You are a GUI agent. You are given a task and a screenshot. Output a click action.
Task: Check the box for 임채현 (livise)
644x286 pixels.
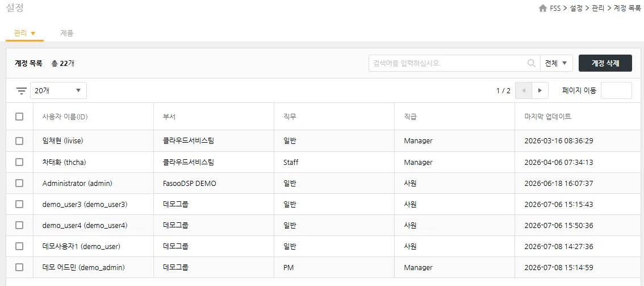coord(19,141)
